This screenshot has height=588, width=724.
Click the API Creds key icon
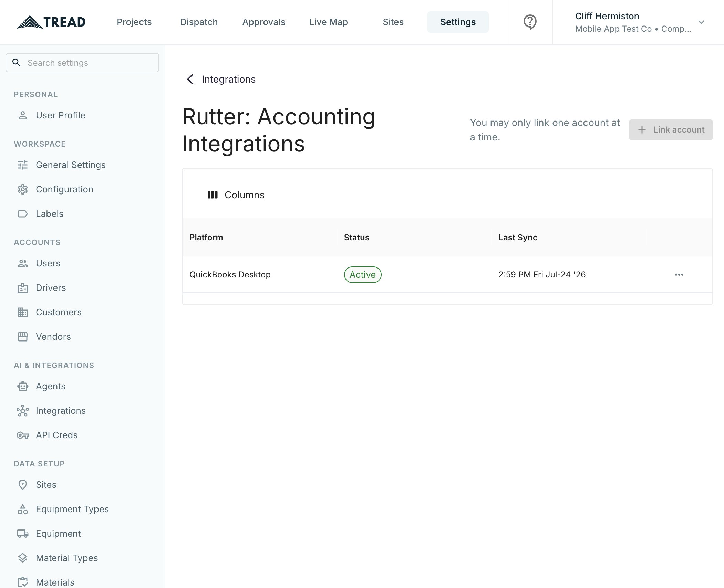tap(23, 435)
